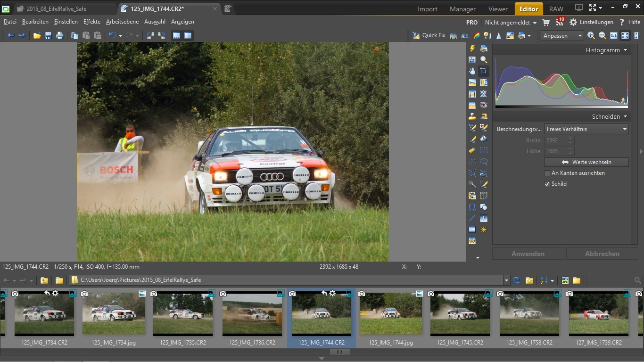This screenshot has width=644, height=362.
Task: Click the save disk icon
Action: click(x=48, y=35)
